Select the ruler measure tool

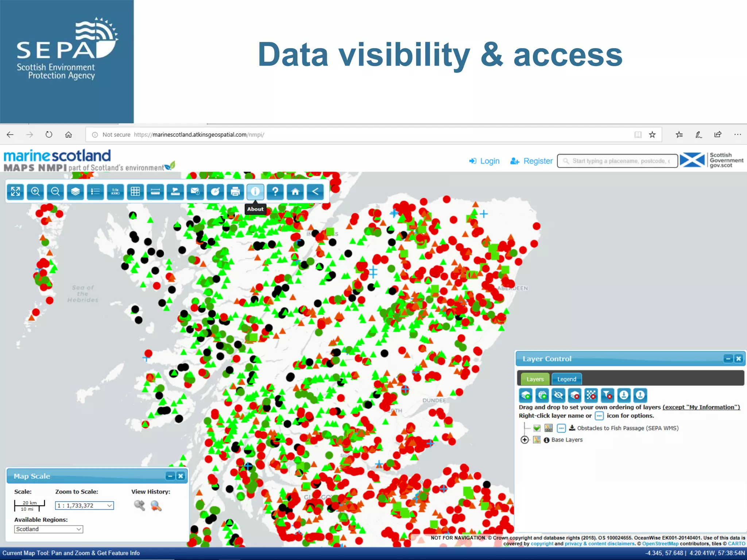(155, 191)
